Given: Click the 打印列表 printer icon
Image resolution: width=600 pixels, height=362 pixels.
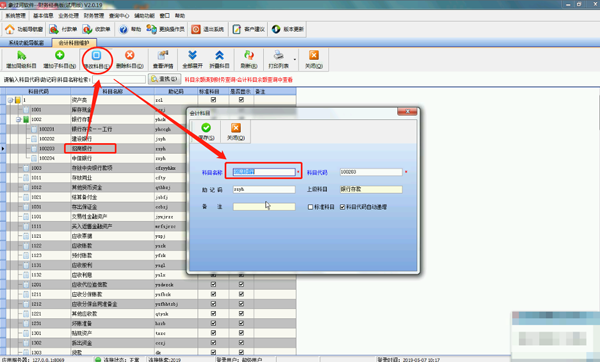Looking at the screenshot, I should (278, 55).
